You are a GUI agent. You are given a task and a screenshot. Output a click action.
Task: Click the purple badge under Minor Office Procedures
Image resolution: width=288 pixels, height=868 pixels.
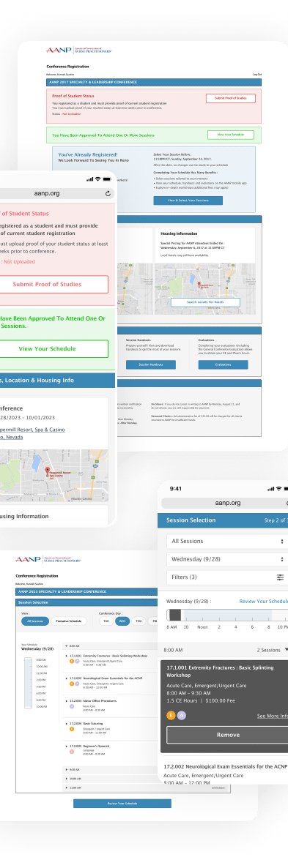71,706
